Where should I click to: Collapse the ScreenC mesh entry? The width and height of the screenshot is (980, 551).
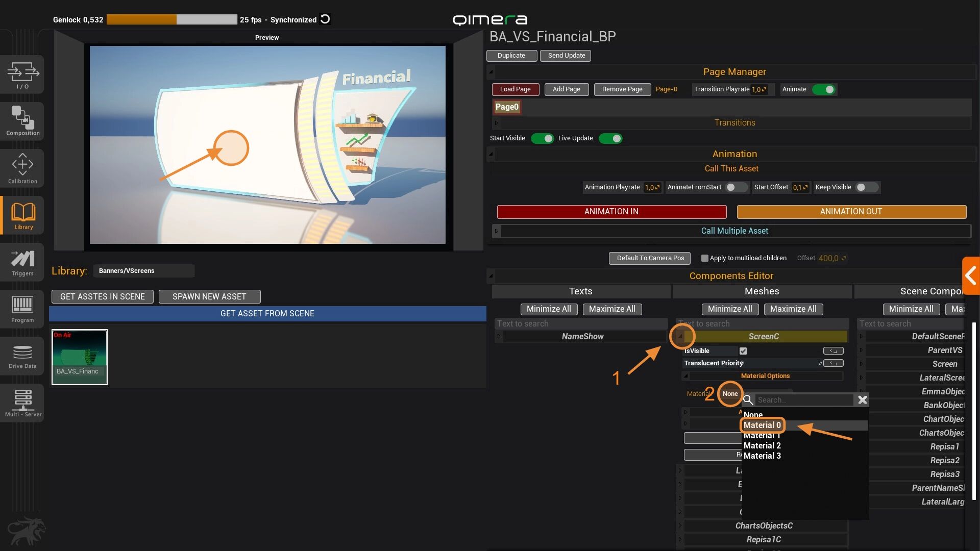680,336
